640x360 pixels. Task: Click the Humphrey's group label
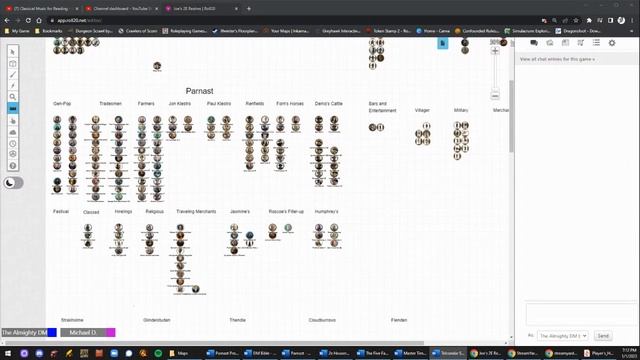point(327,211)
